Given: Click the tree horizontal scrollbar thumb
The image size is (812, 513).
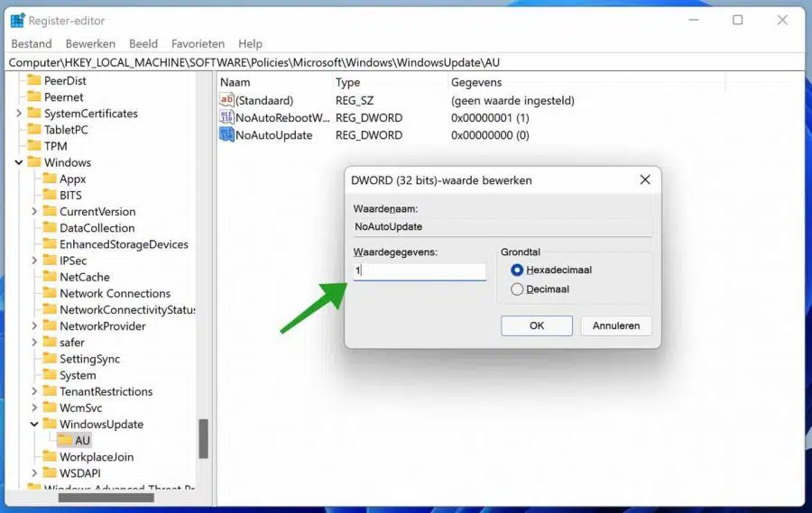Looking at the screenshot, I should click(106, 498).
